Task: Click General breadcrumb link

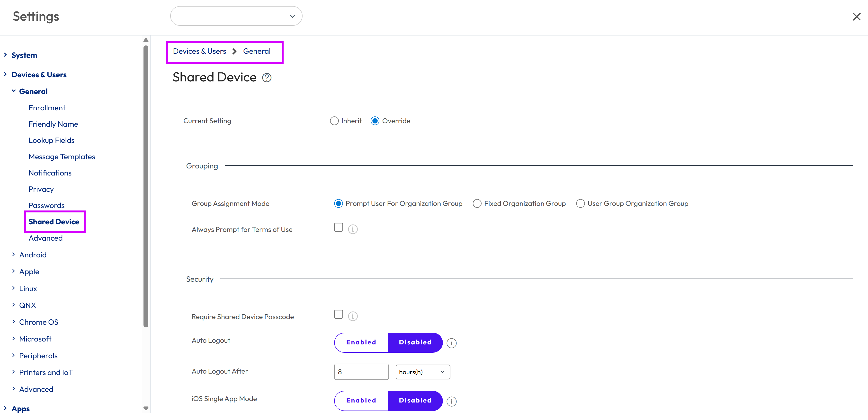Action: pos(257,51)
